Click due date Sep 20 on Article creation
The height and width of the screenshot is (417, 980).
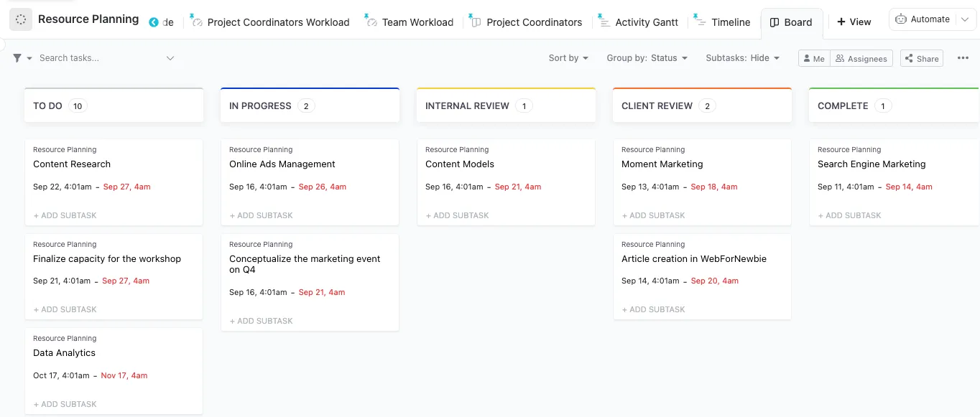pyautogui.click(x=715, y=281)
